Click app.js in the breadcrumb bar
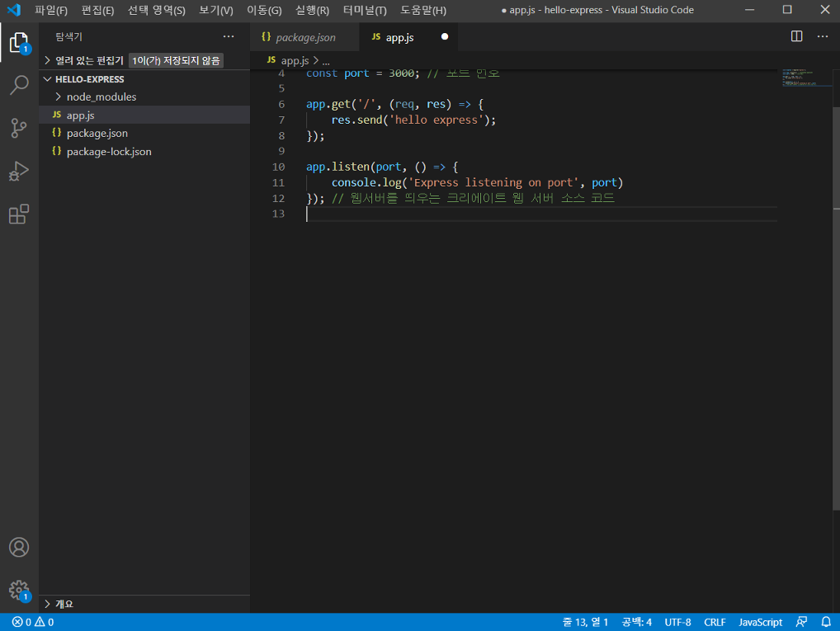 295,60
